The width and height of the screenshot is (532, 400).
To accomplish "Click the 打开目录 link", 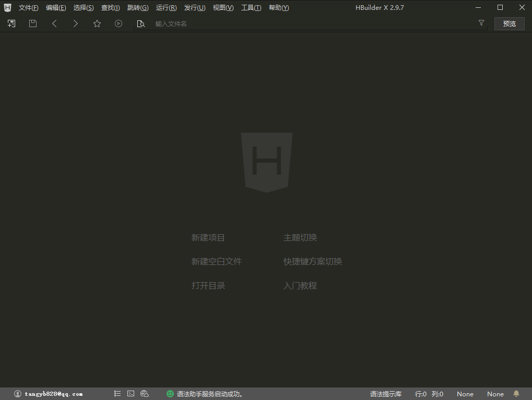I will [x=208, y=285].
